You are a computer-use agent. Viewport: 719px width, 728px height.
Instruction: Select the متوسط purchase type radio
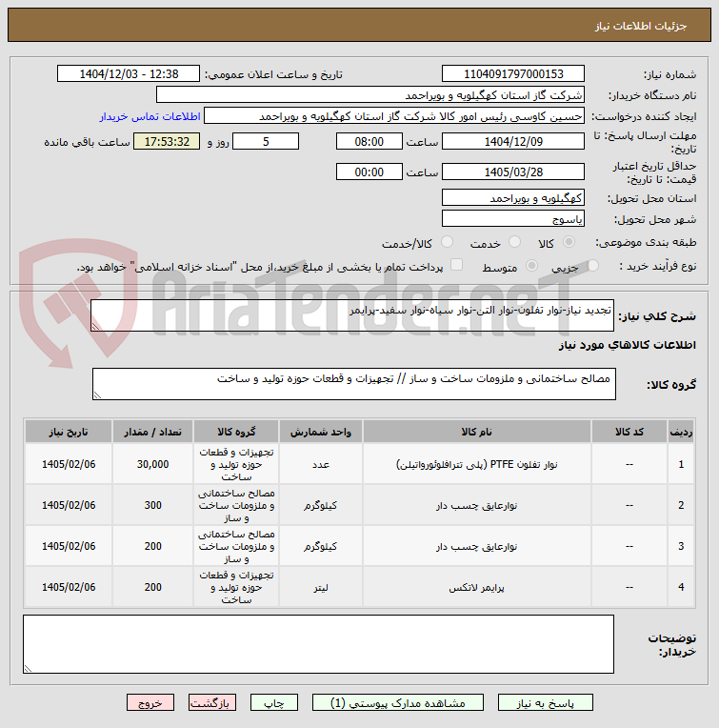coord(531,266)
